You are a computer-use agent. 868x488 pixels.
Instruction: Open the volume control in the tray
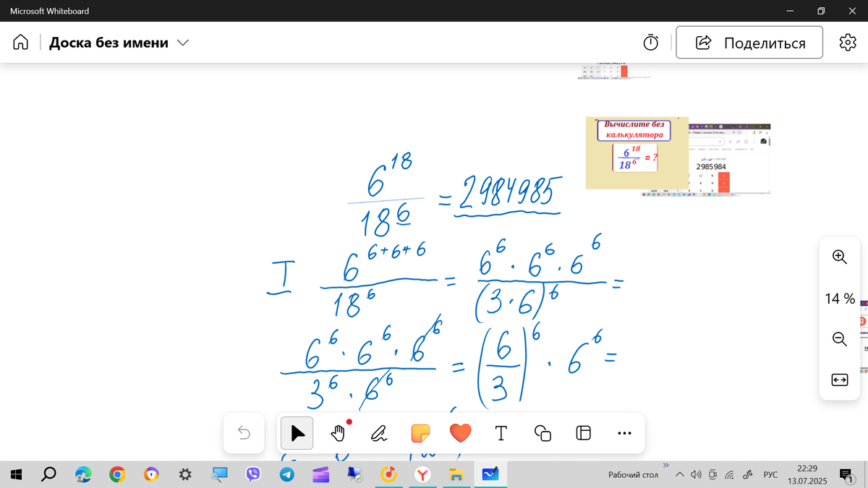(x=696, y=475)
